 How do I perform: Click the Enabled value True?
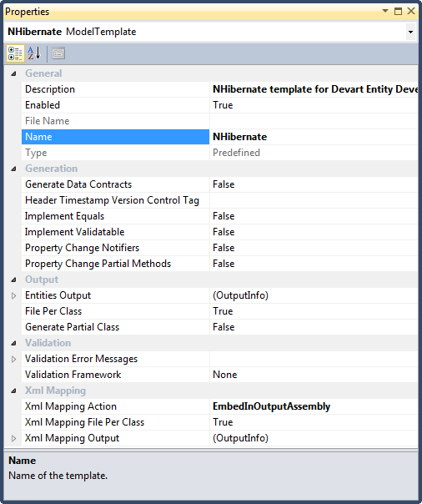[x=223, y=105]
